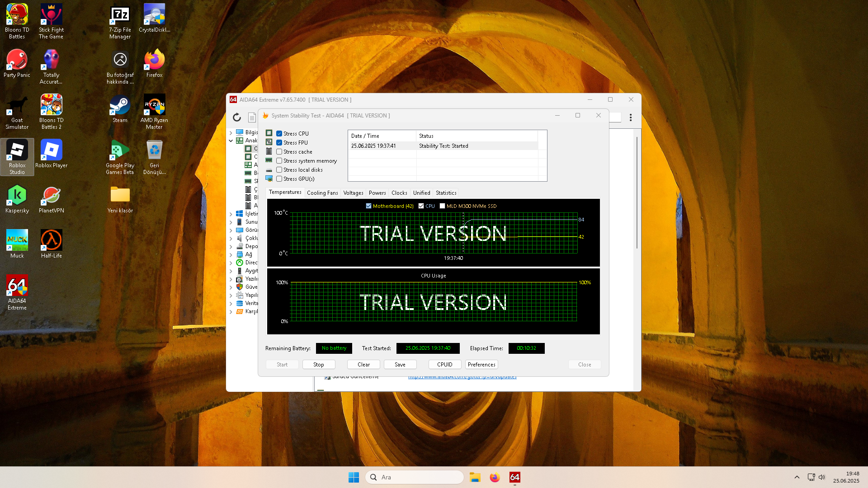
Task: Open File Explorer from the taskbar
Action: click(x=475, y=477)
